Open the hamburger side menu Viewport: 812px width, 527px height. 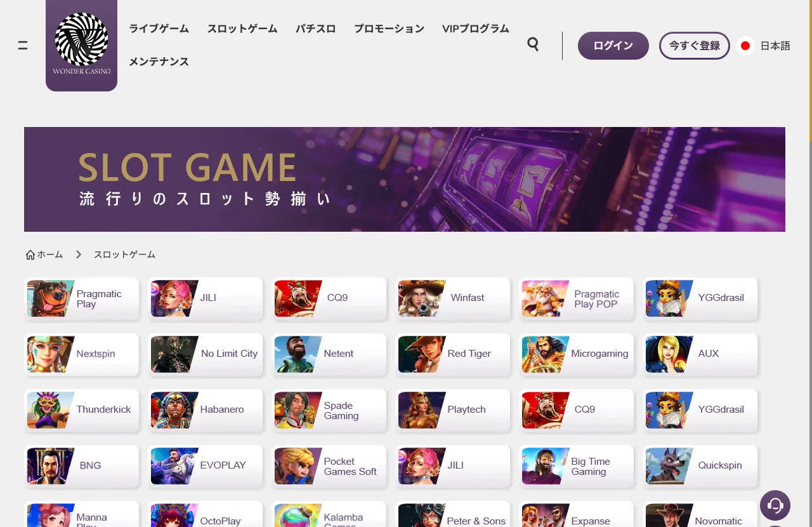[x=23, y=46]
